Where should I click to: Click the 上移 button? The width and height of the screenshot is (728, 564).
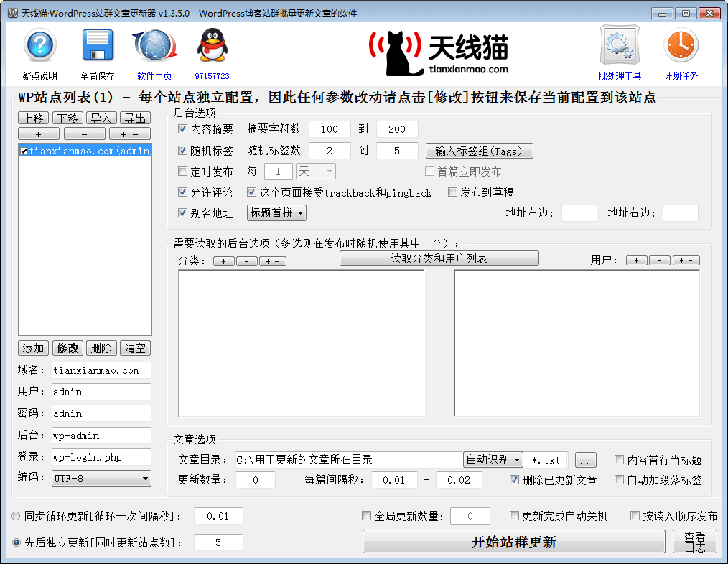pyautogui.click(x=34, y=118)
